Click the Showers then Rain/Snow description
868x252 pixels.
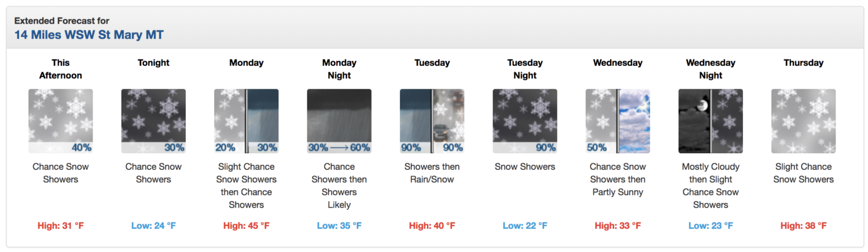[x=432, y=173]
